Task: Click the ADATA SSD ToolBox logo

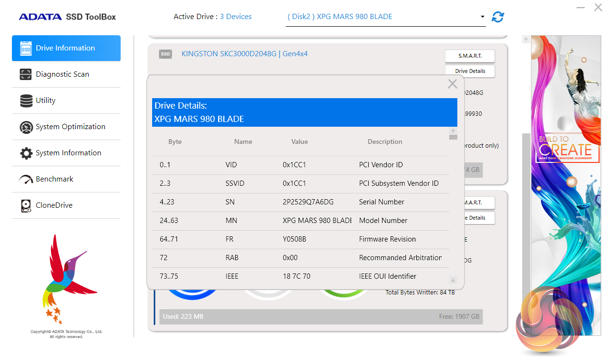Action: click(67, 17)
